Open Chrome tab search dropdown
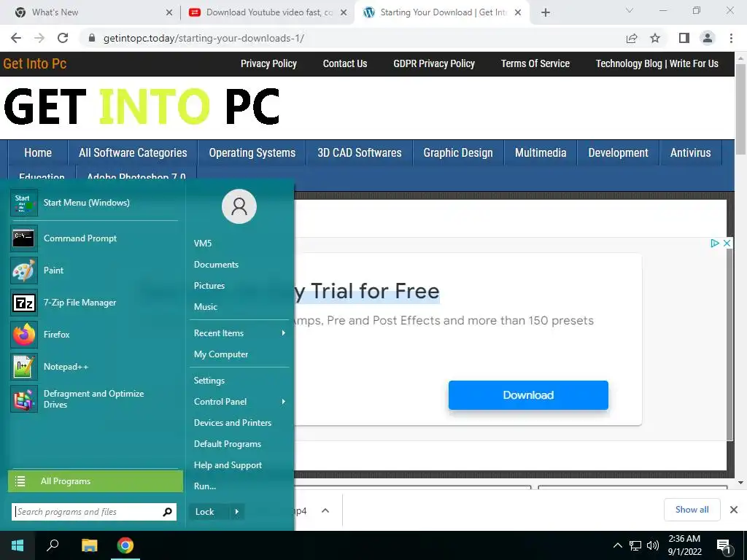 (x=630, y=10)
